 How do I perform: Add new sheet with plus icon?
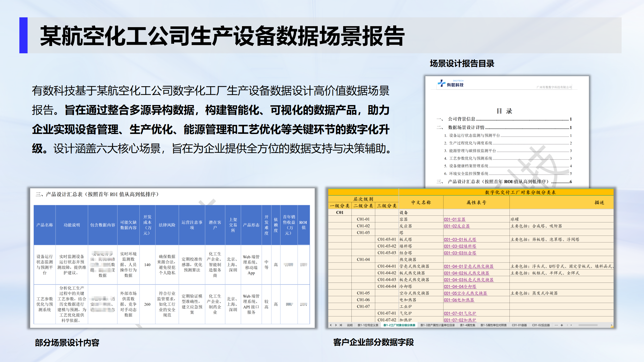562,325
